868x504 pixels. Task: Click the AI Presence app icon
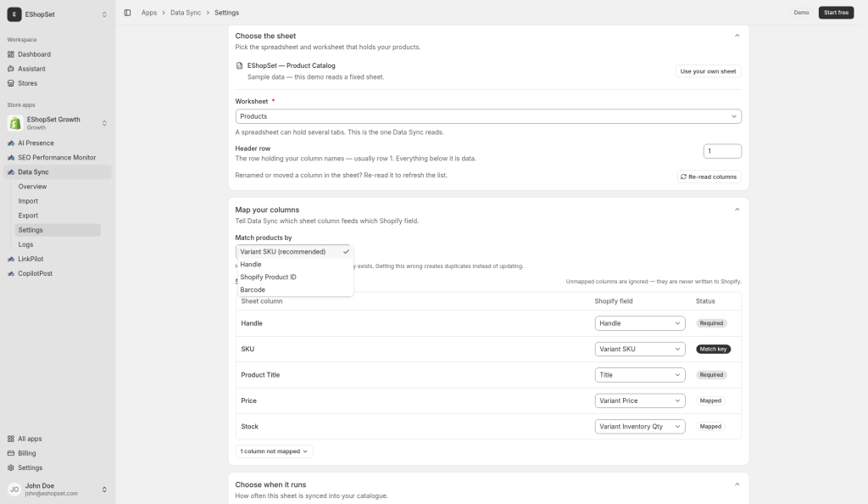click(x=10, y=143)
